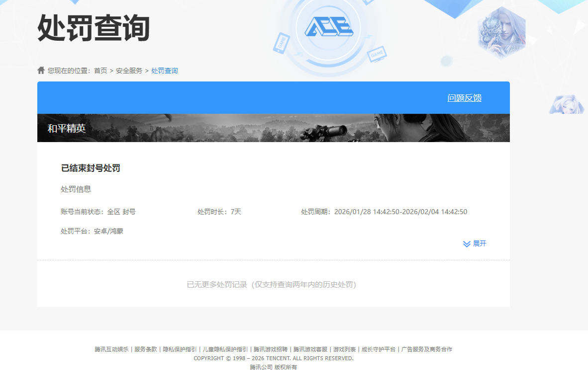The width and height of the screenshot is (588, 392).
Task: Click the 已无更多处罚记录 notice
Action: [x=271, y=285]
